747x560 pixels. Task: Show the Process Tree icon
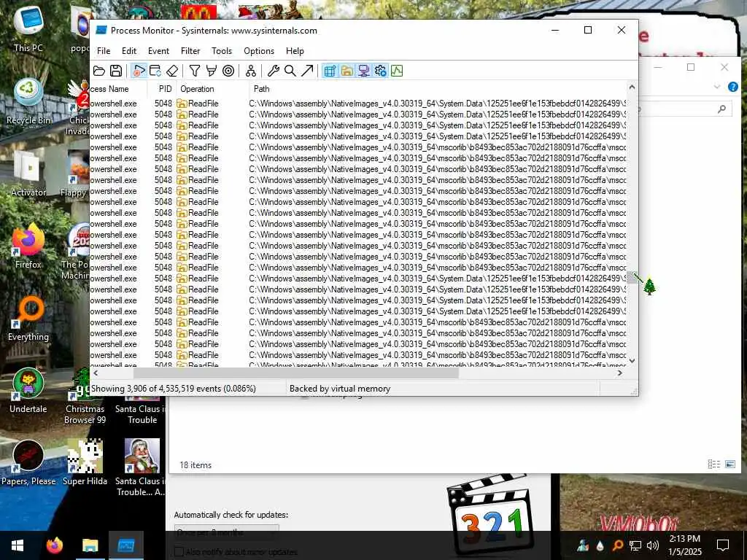(251, 71)
